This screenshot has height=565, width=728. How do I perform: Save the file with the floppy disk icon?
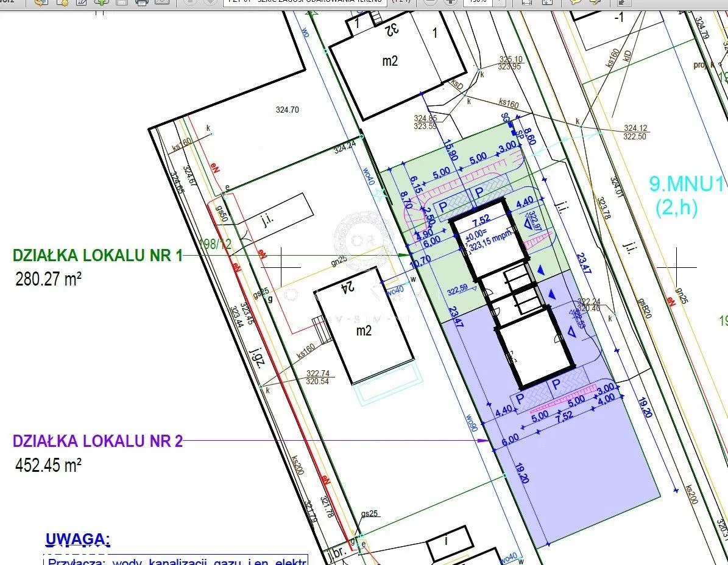click(122, 2)
